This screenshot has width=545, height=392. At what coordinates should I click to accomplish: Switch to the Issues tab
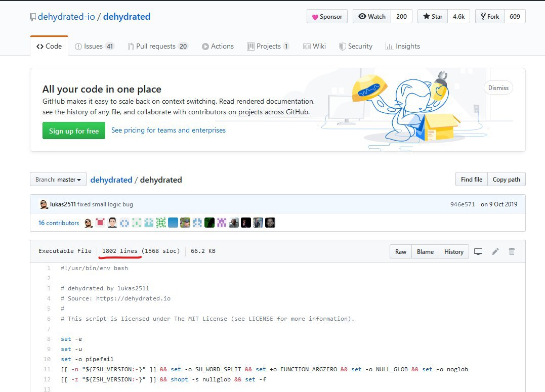[x=95, y=46]
